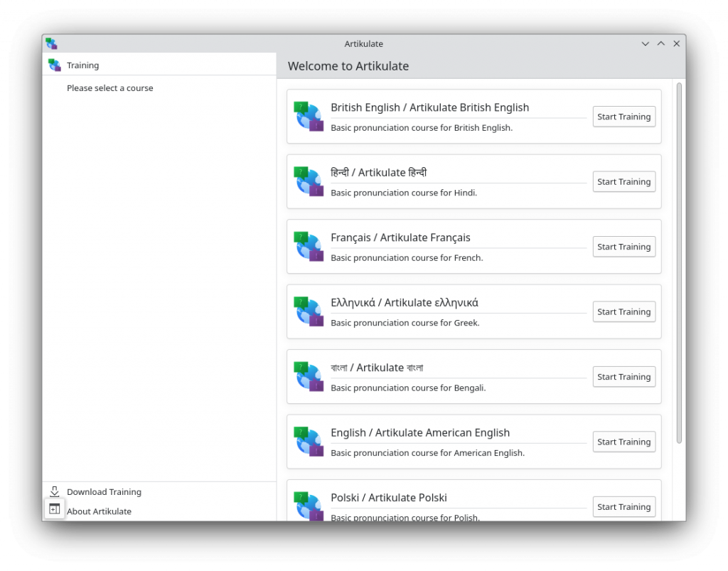Click the 'Artikulate' window title text
The height and width of the screenshot is (571, 728).
click(363, 43)
